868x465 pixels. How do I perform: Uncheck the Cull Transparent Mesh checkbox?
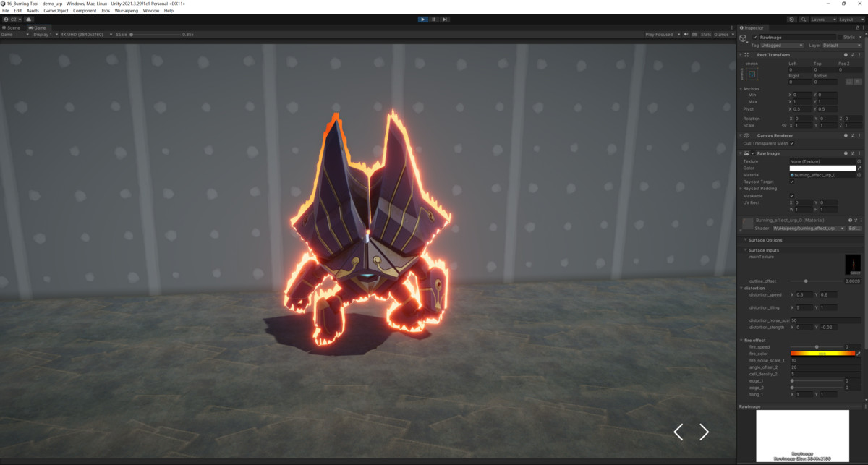792,143
